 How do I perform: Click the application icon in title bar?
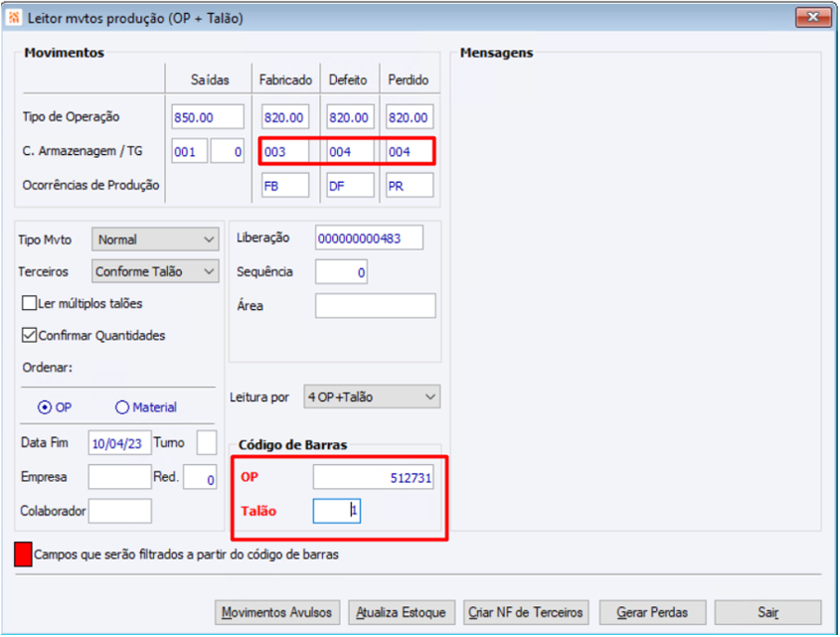click(13, 18)
